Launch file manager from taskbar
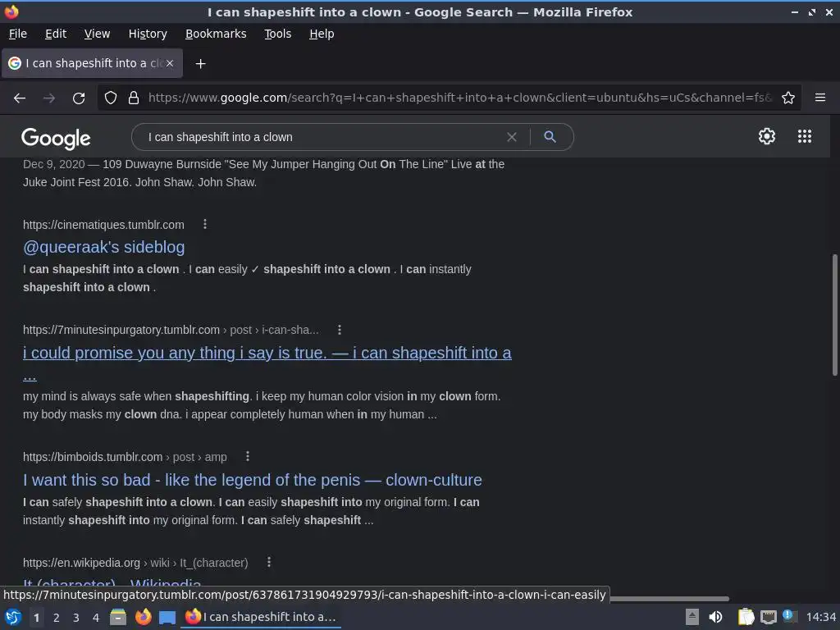This screenshot has height=630, width=840. click(118, 617)
